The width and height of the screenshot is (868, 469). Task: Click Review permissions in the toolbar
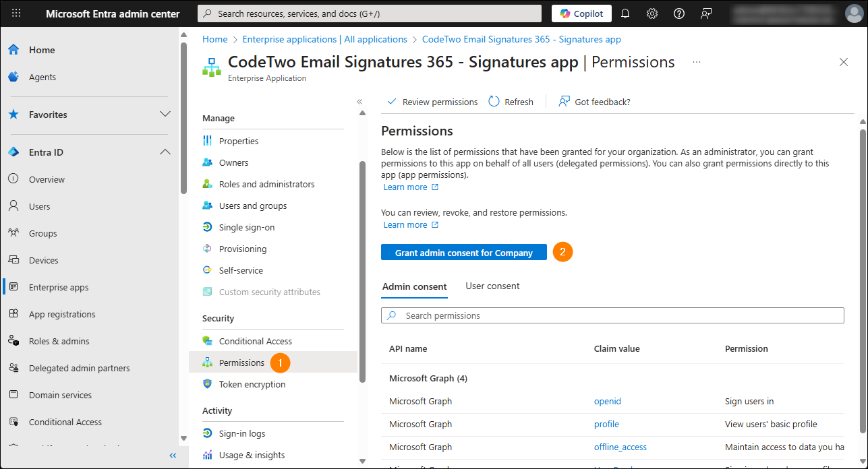pyautogui.click(x=432, y=102)
